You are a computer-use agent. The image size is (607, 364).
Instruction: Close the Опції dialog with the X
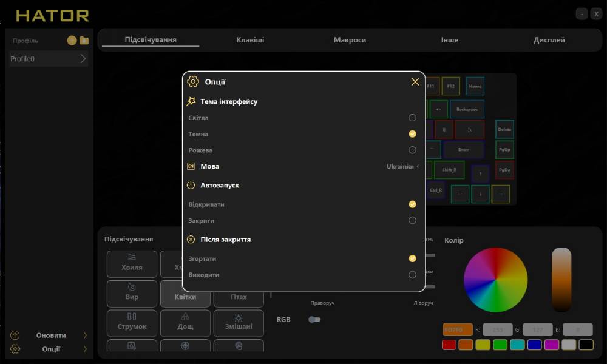coord(415,82)
